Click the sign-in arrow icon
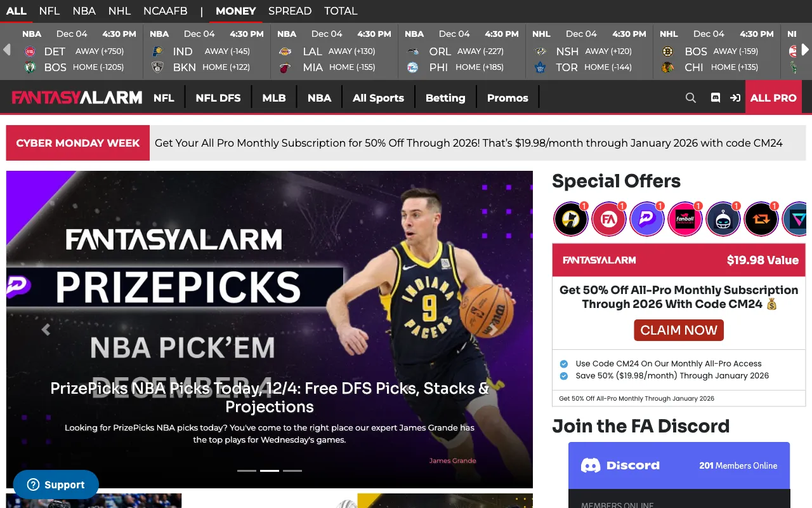This screenshot has height=508, width=812. pyautogui.click(x=735, y=98)
